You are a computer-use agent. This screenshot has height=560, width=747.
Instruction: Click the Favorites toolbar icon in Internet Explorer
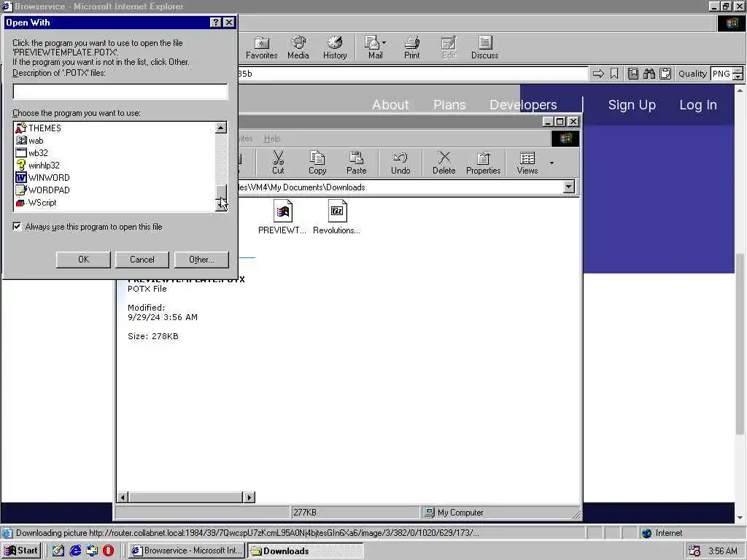point(262,47)
